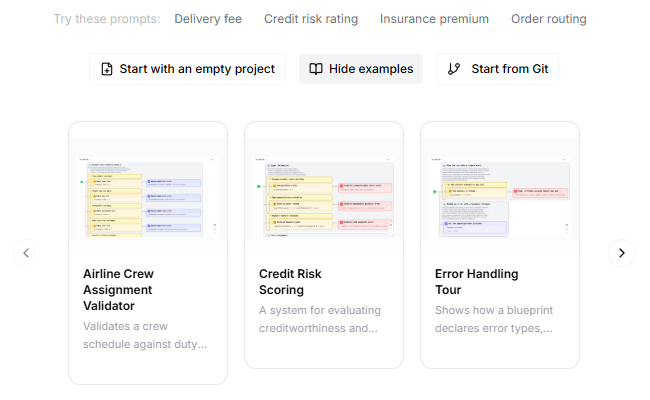650x400 pixels.
Task: Start with an empty project
Action: [187, 69]
